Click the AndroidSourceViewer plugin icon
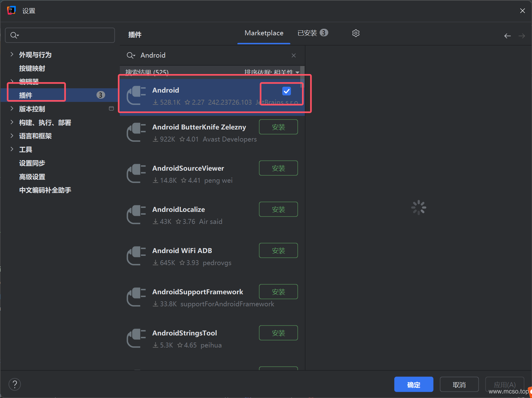The height and width of the screenshot is (398, 532). coord(136,174)
